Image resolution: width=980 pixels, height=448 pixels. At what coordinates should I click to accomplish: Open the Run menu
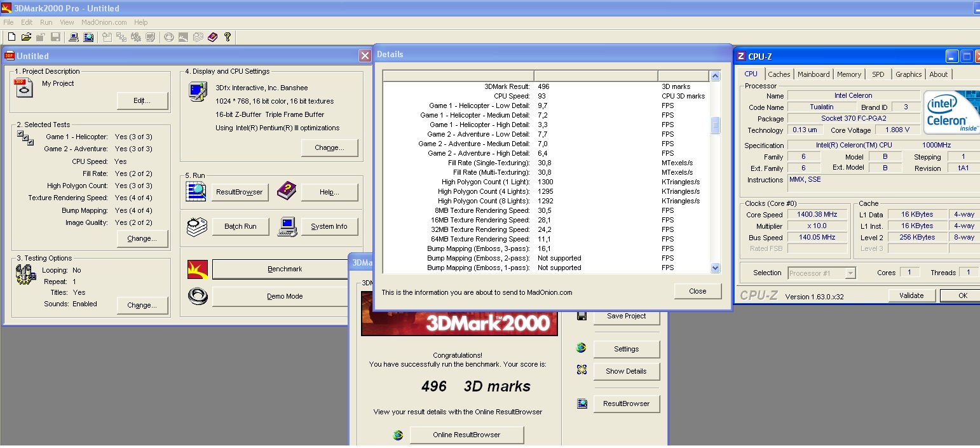(x=46, y=22)
